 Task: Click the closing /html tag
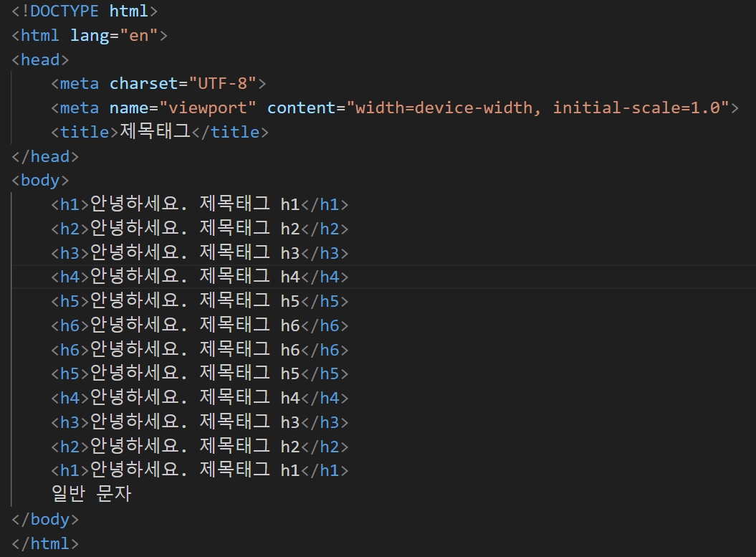point(45,543)
